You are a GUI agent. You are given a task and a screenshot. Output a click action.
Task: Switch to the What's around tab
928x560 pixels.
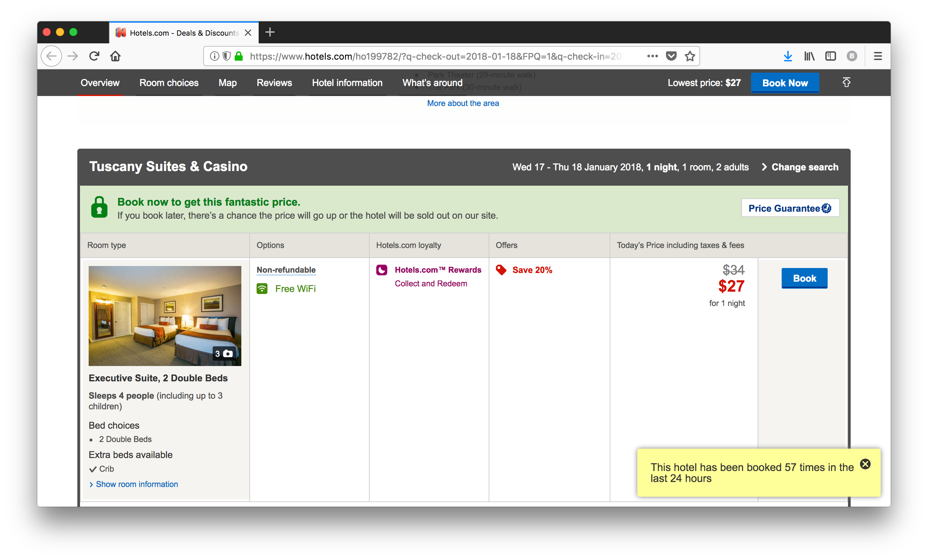(432, 83)
